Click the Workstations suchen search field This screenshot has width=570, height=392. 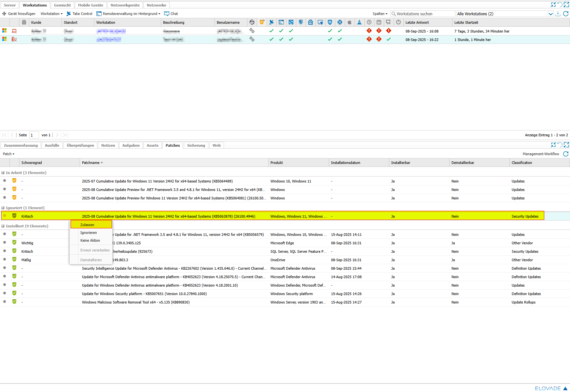coord(423,14)
